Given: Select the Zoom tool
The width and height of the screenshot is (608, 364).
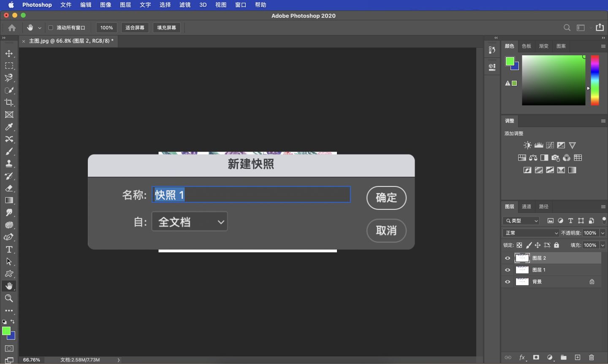Looking at the screenshot, I should click(9, 299).
